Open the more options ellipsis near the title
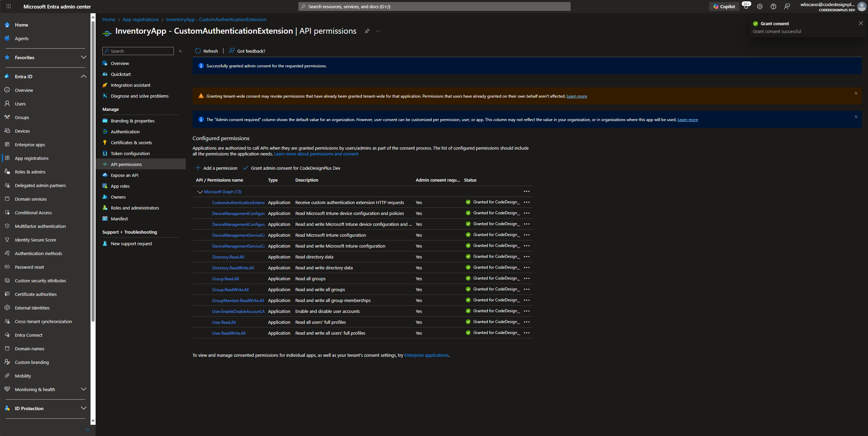This screenshot has width=868, height=436. point(378,31)
